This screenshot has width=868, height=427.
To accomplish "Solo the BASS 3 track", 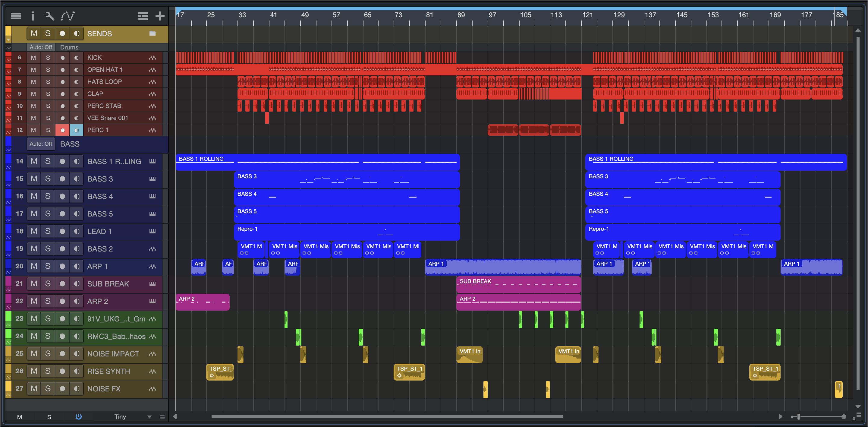I will pyautogui.click(x=48, y=179).
